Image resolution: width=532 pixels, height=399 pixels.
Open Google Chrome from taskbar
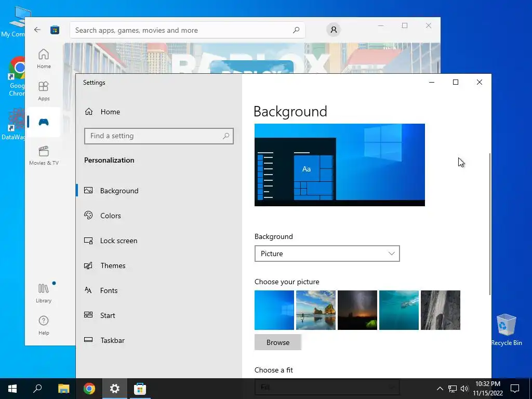coord(89,389)
